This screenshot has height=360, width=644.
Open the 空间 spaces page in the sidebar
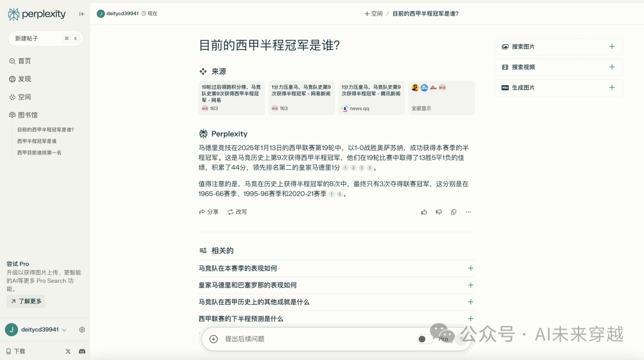coord(20,97)
